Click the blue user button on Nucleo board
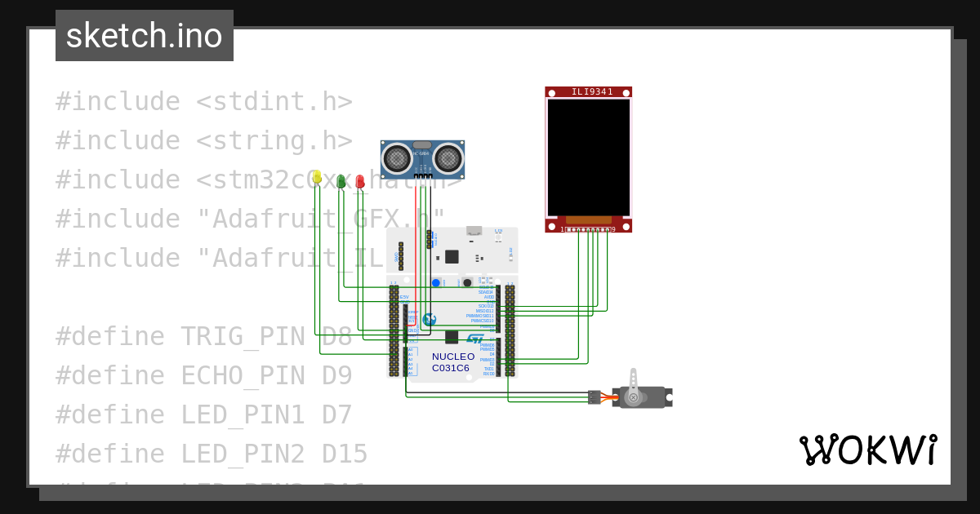Viewport: 980px width, 514px height. (x=436, y=283)
